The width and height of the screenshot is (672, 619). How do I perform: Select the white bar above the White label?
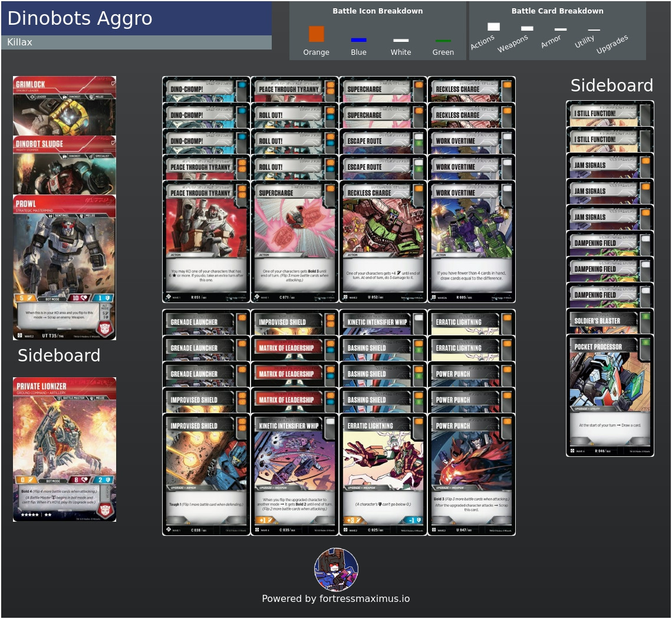click(x=401, y=40)
